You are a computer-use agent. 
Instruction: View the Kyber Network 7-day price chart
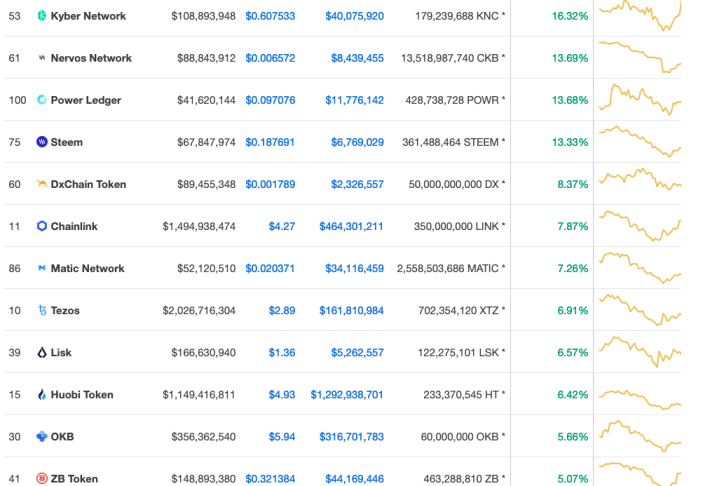click(640, 16)
